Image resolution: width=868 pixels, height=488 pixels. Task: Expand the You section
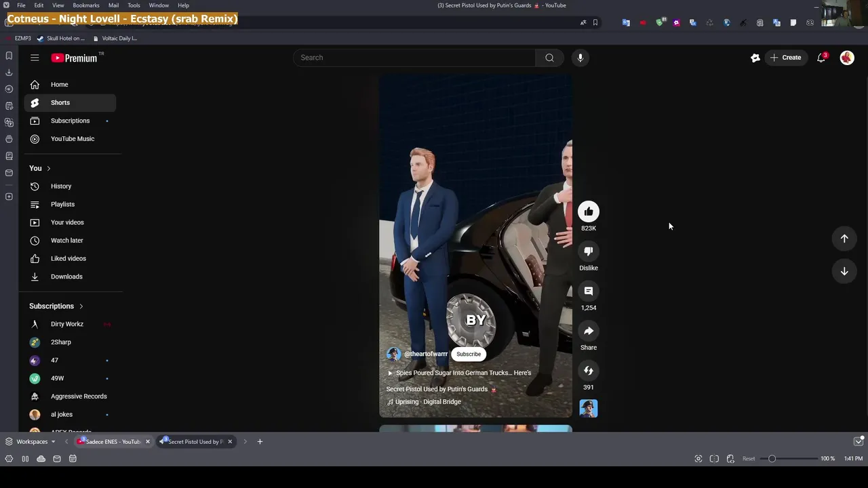40,168
